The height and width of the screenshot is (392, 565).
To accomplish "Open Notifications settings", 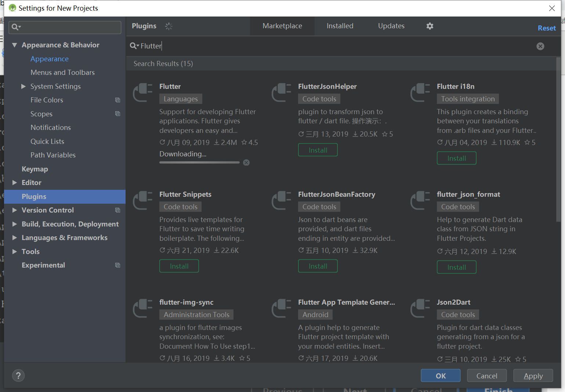I will tap(51, 128).
